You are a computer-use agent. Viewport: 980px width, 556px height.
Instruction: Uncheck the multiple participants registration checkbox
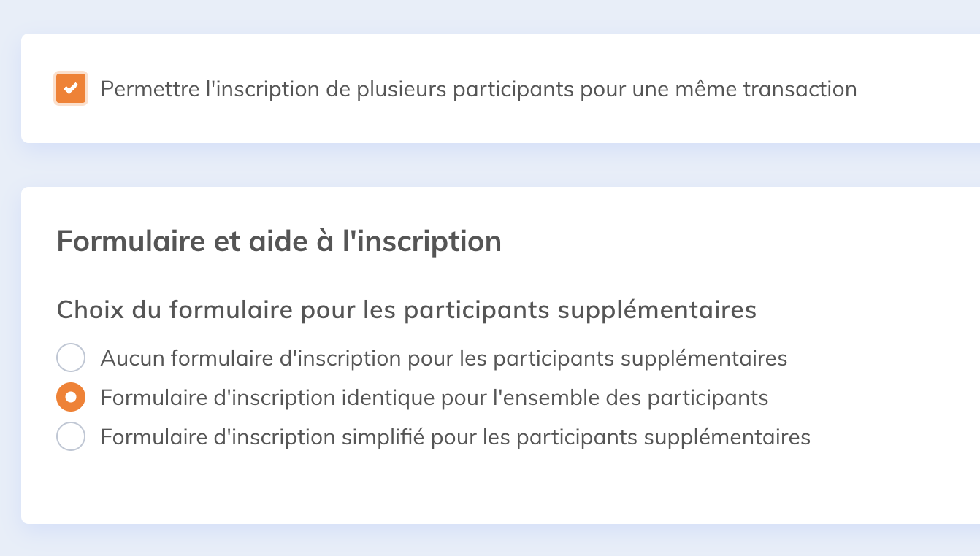pyautogui.click(x=71, y=89)
